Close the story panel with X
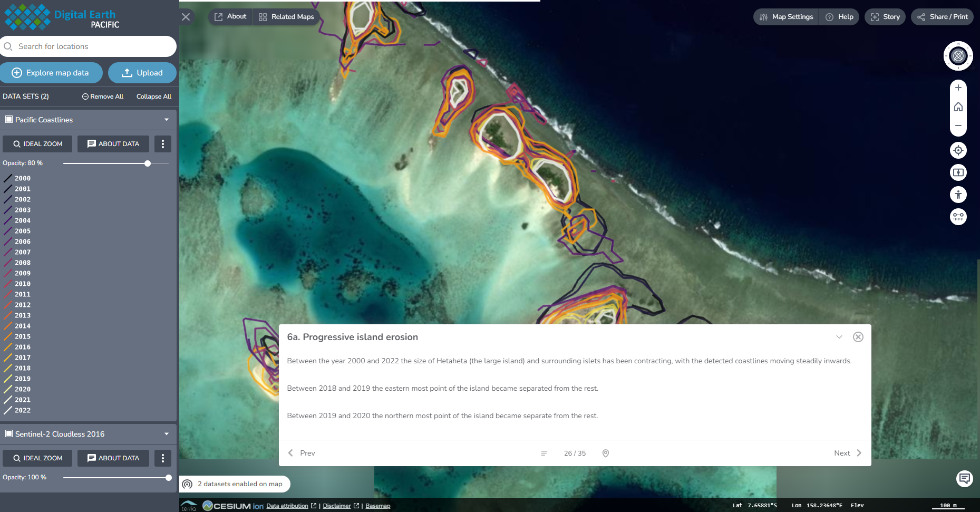 point(858,337)
